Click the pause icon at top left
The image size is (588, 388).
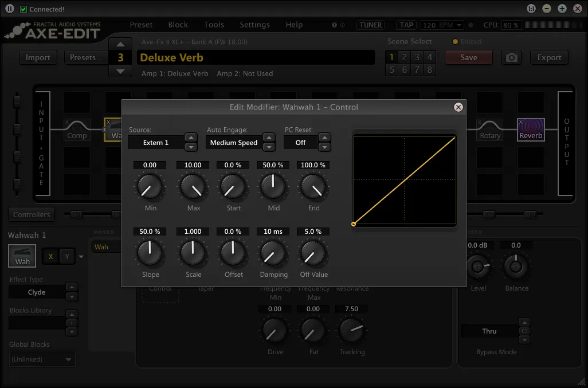click(x=9, y=9)
